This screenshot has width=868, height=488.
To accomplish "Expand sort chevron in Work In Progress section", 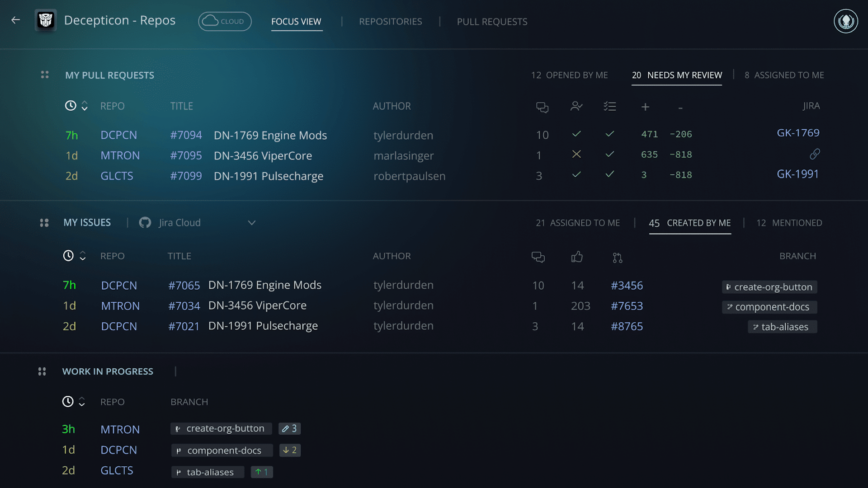I will point(82,402).
